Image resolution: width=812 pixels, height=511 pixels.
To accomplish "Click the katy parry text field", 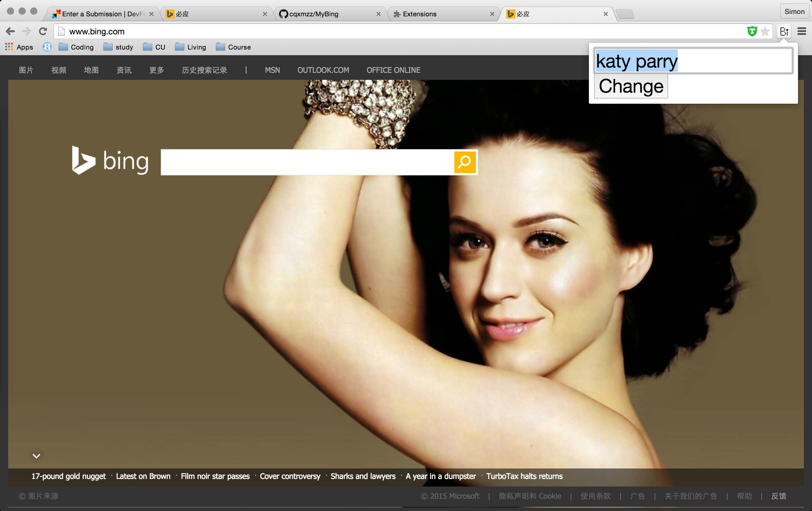I will pyautogui.click(x=693, y=61).
